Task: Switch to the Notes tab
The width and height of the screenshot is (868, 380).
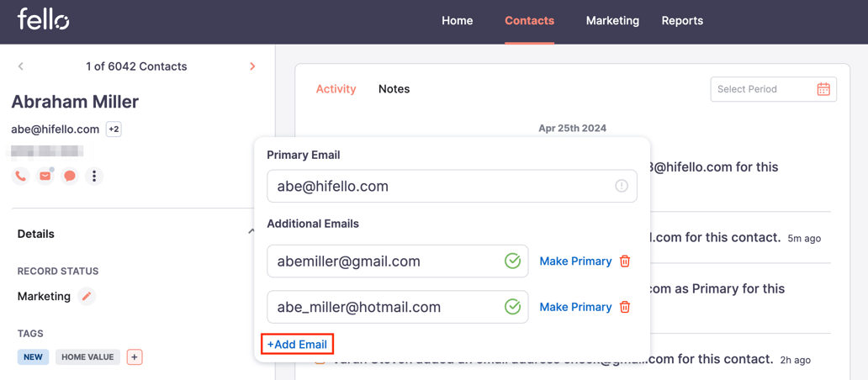Action: [394, 89]
